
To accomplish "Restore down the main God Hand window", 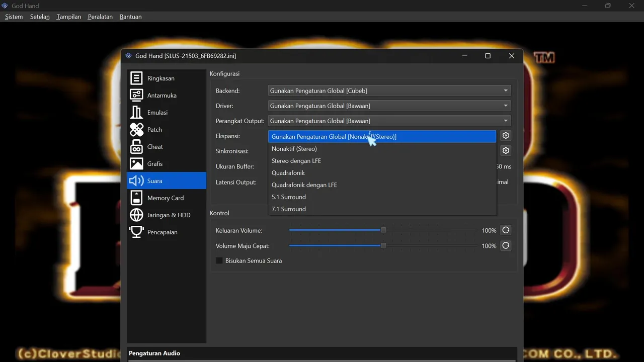I will pos(608,6).
